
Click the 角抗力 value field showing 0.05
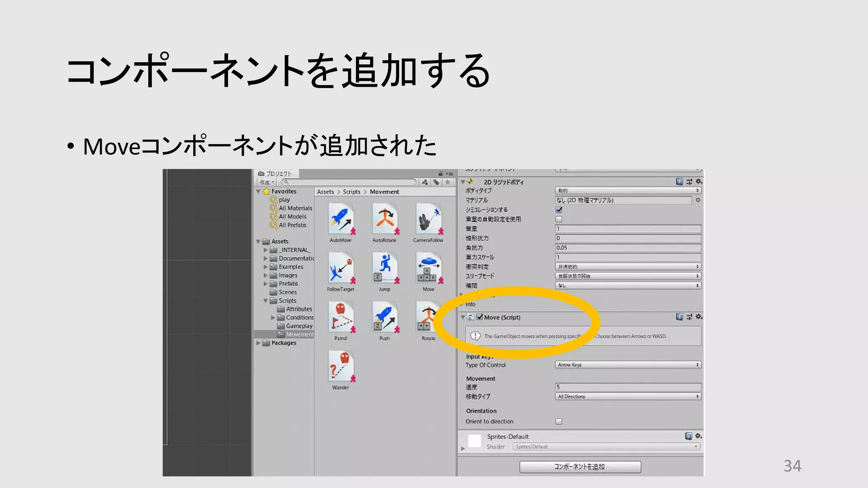coord(628,248)
